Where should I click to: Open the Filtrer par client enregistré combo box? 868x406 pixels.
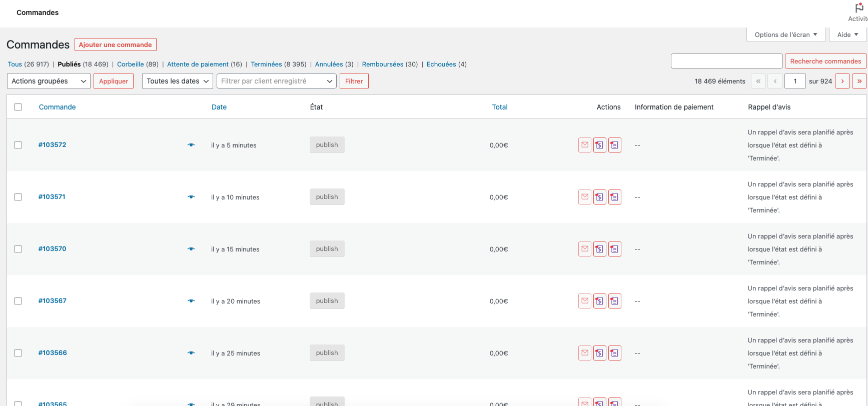[x=277, y=81]
